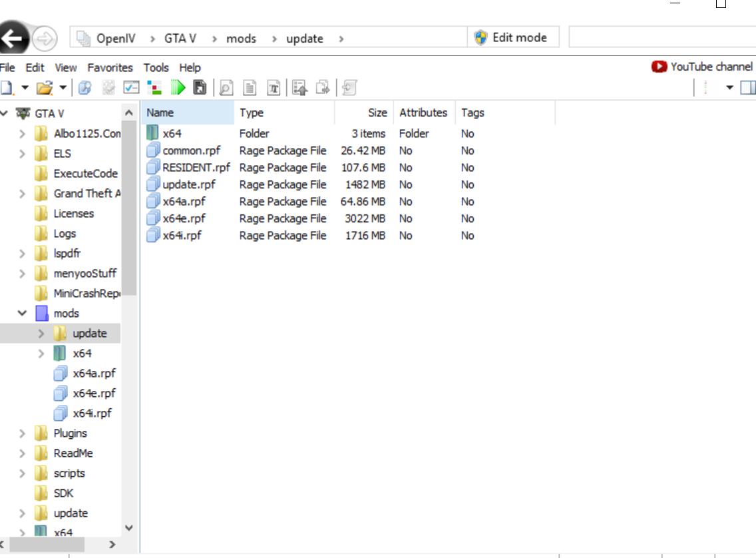The width and height of the screenshot is (756, 558).
Task: Click the GTA V breadcrumb
Action: click(180, 39)
